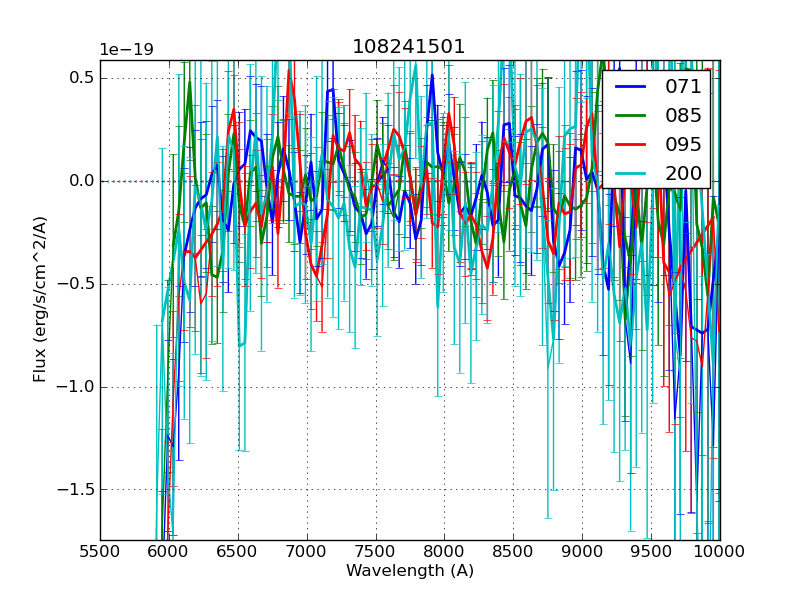Click the 7500 x-axis tick label

[x=376, y=551]
